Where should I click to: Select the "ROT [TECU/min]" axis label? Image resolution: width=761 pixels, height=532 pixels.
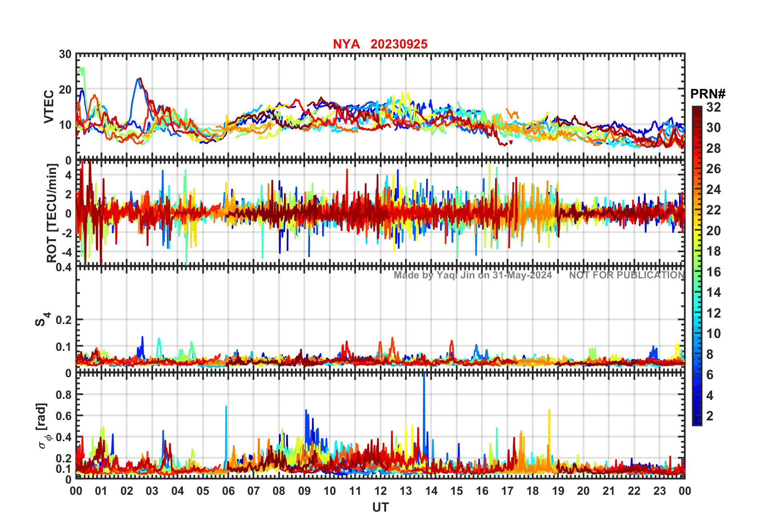[52, 213]
